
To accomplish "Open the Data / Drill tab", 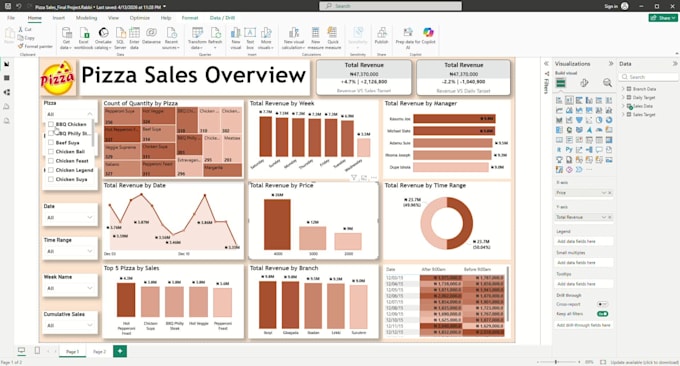I will pos(222,18).
